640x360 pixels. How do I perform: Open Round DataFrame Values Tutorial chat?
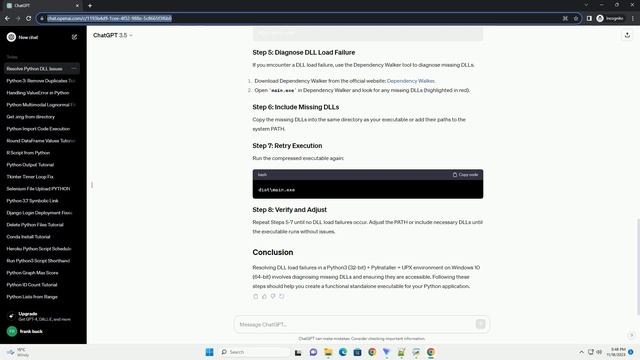pos(42,141)
